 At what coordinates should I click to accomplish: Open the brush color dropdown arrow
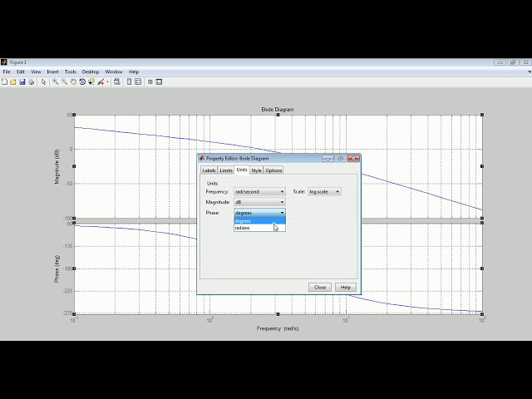pyautogui.click(x=107, y=81)
